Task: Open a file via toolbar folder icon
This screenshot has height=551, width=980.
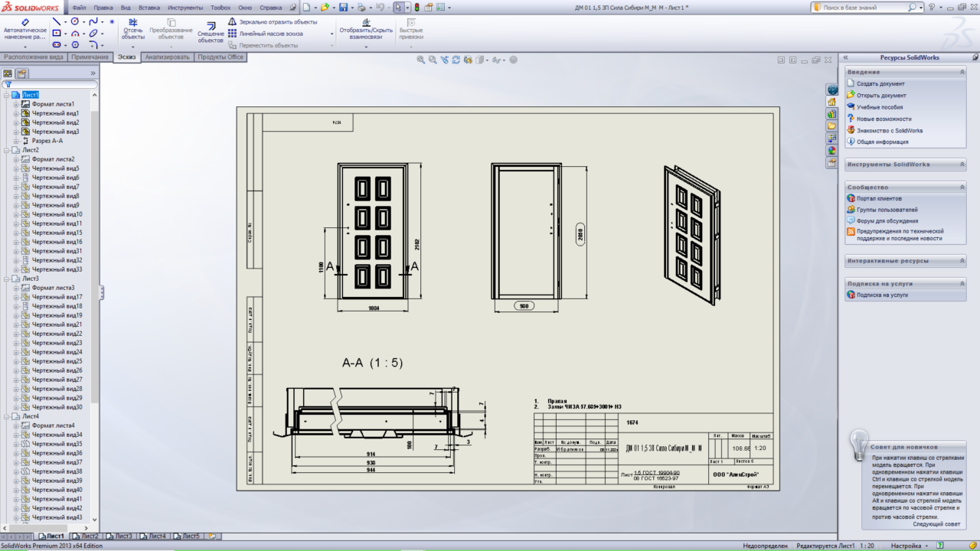Action: tap(325, 8)
